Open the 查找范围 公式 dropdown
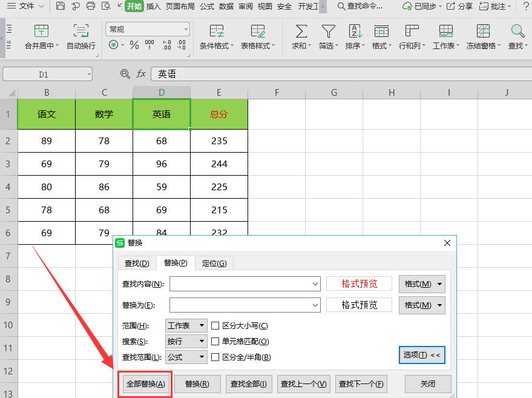This screenshot has height=398, width=532. coord(186,357)
